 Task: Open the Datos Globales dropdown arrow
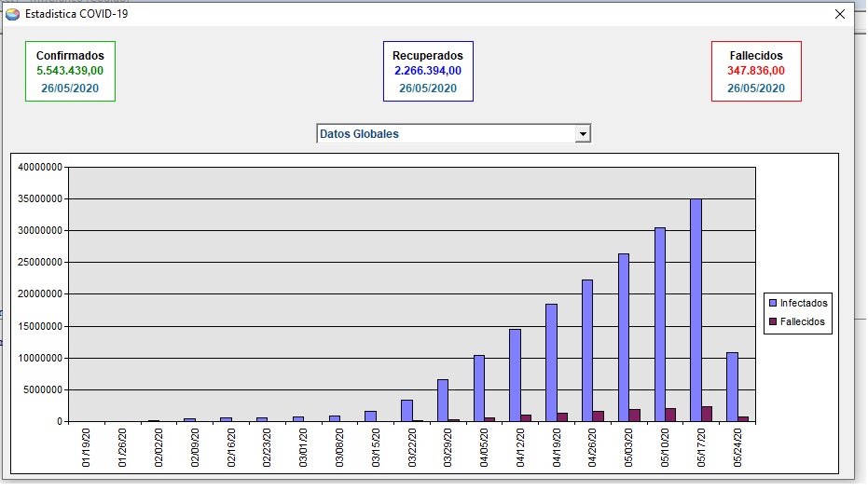click(x=583, y=134)
